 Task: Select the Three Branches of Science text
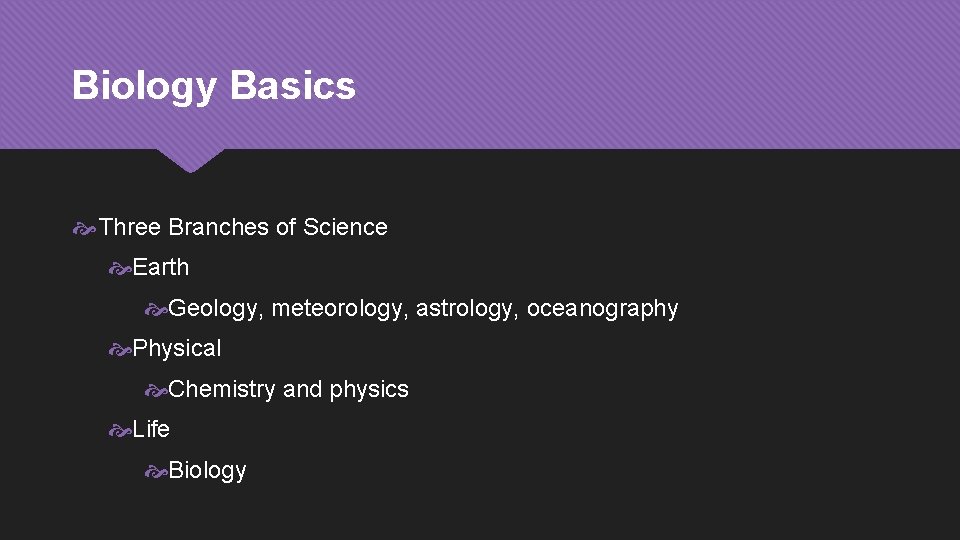[243, 228]
